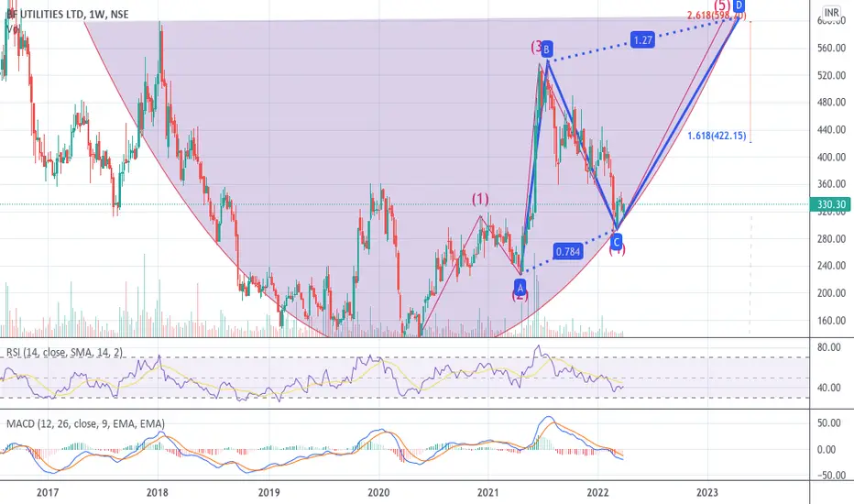
Task: Click the 2020 label on time axis
Action: click(378, 493)
